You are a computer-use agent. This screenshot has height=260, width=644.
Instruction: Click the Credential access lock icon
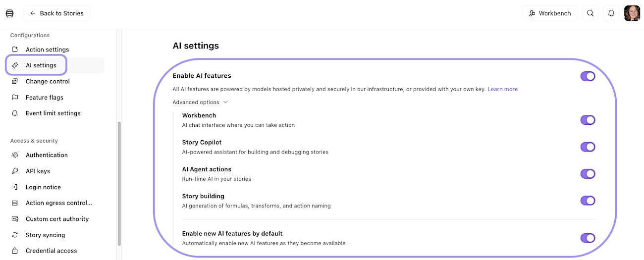15,251
